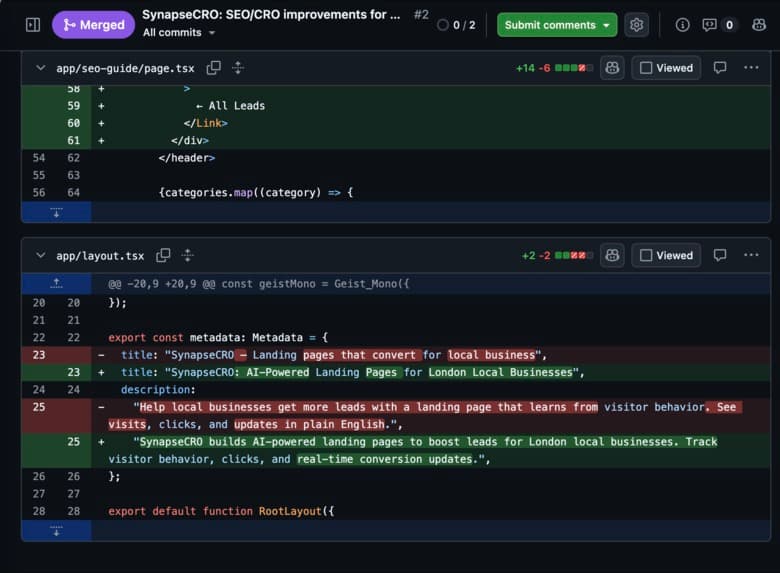Open more options for app/layout.tsx

click(x=751, y=256)
